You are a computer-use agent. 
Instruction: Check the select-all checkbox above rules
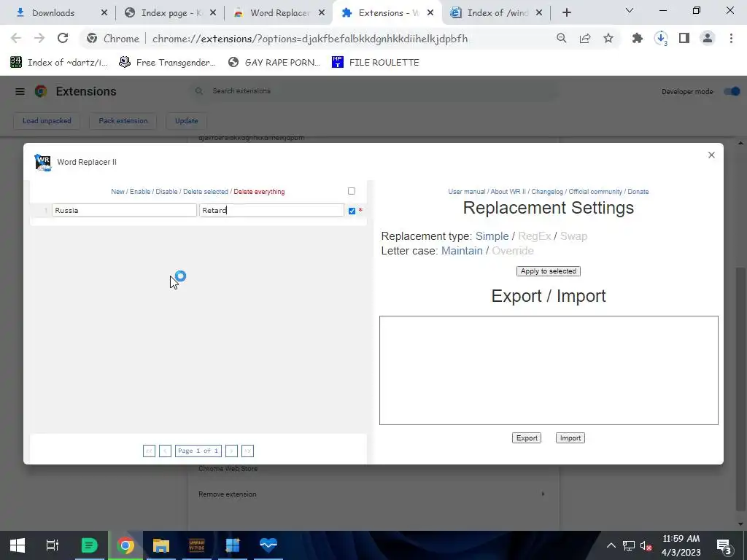pos(352,191)
